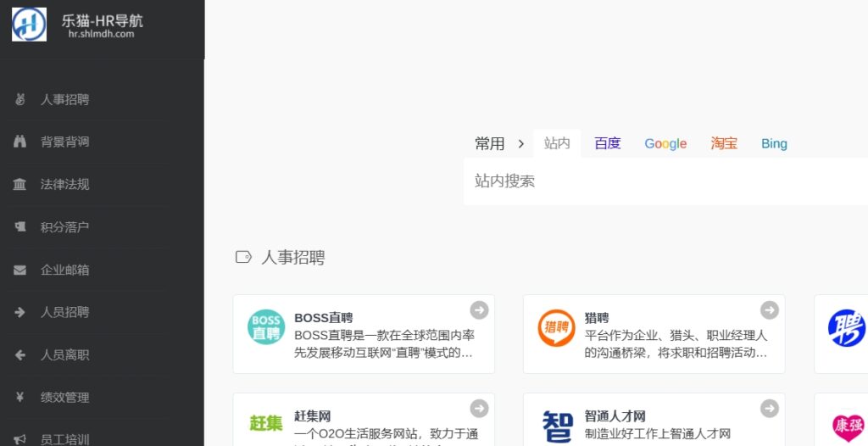868x446 pixels.
Task: Open the 人事招聘 sidebar icon
Action: [x=20, y=99]
